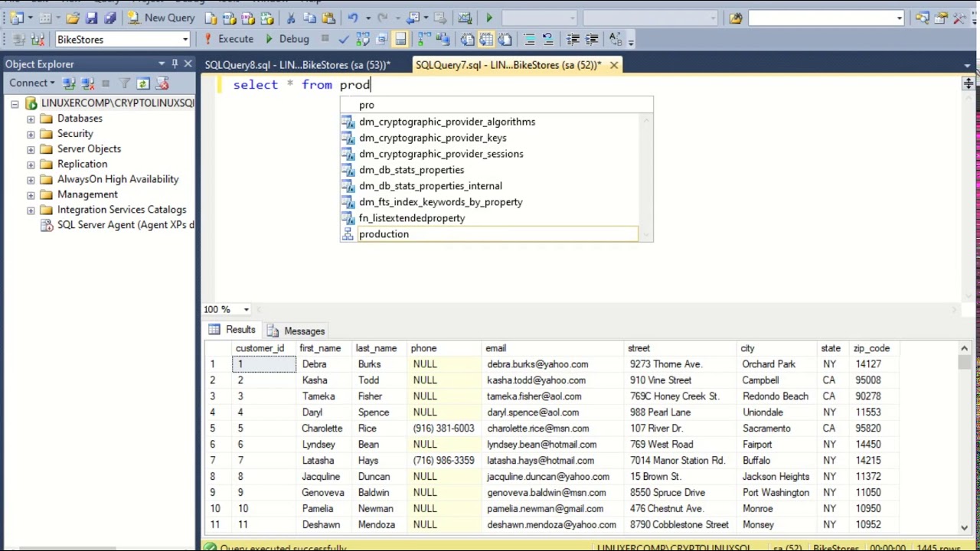The width and height of the screenshot is (980, 551).
Task: Close the SQLQuery7.sql tab
Action: coord(614,65)
